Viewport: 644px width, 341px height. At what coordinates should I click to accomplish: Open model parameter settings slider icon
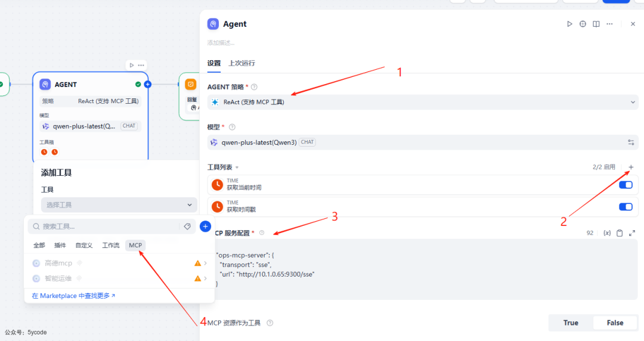click(631, 142)
